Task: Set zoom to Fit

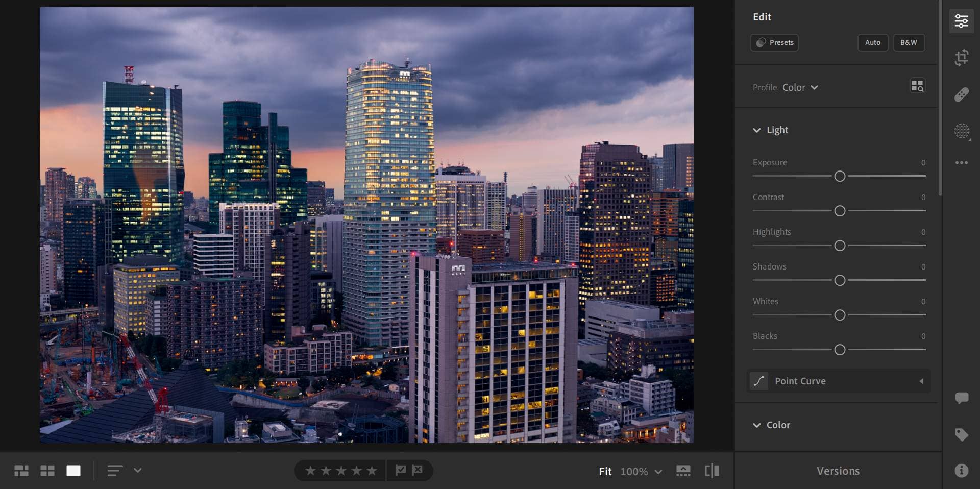Action: pyautogui.click(x=605, y=471)
